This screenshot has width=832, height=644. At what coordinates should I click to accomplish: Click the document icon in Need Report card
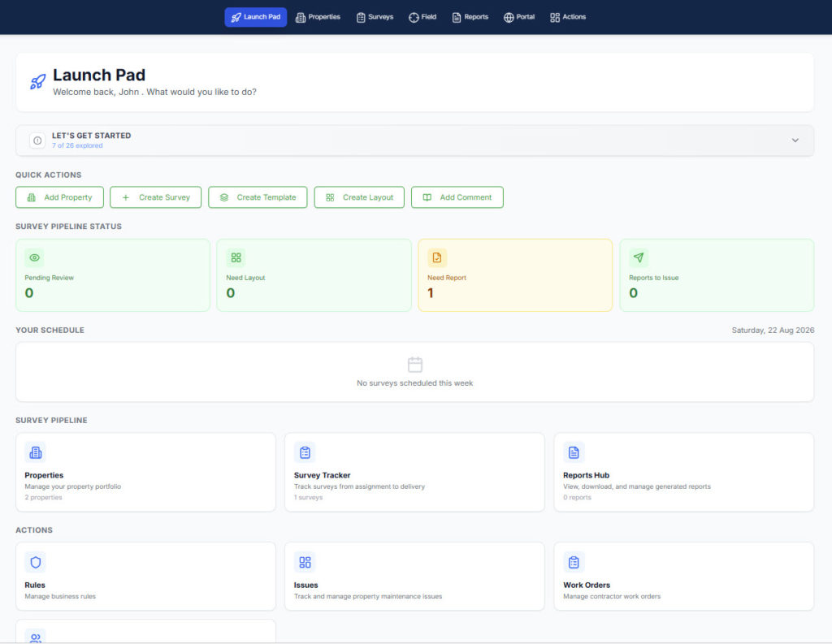tap(437, 257)
